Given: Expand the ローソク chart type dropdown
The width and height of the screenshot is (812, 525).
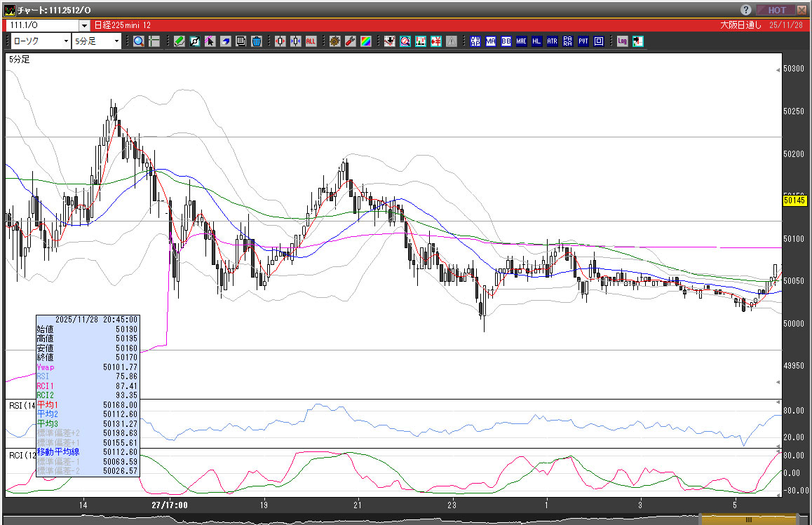Looking at the screenshot, I should pos(66,41).
